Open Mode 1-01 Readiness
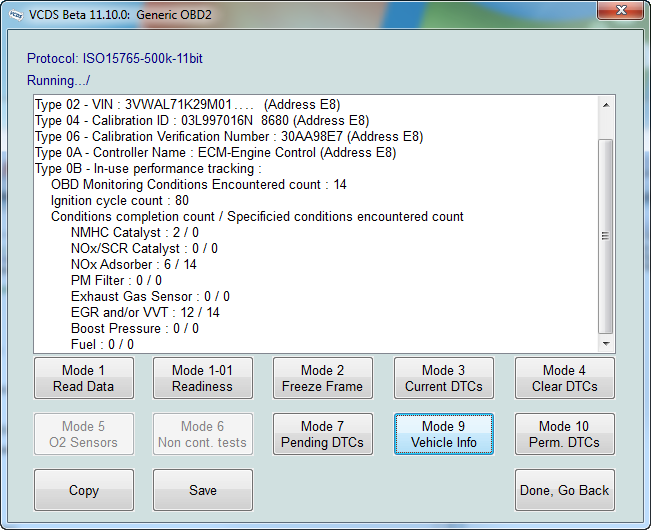Viewport: 651px width, 530px height. (203, 378)
